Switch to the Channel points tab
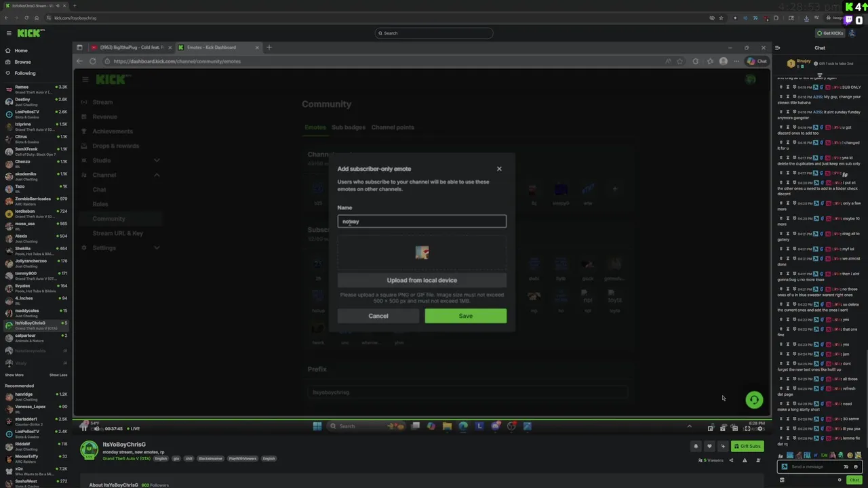 tap(393, 127)
